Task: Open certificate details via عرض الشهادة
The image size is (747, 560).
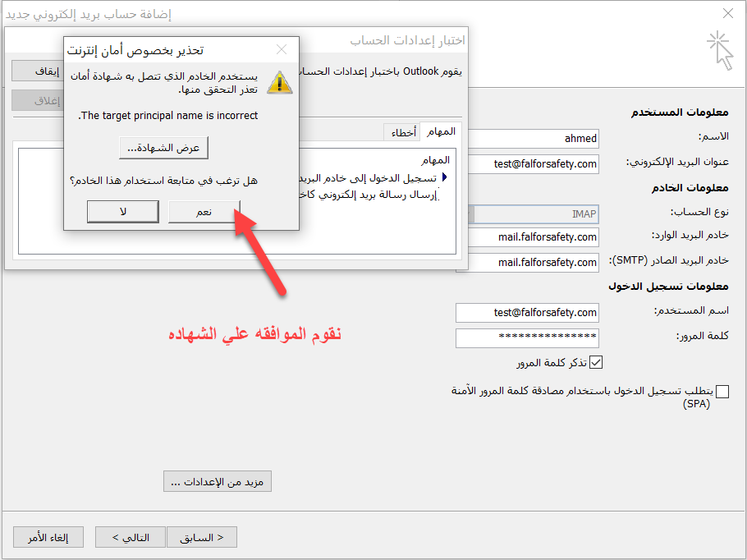Action: [164, 148]
